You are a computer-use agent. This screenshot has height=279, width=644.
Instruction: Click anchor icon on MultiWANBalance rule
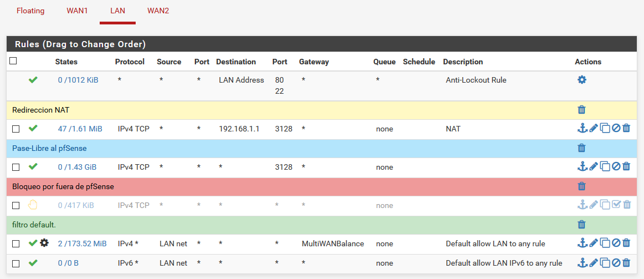click(582, 244)
